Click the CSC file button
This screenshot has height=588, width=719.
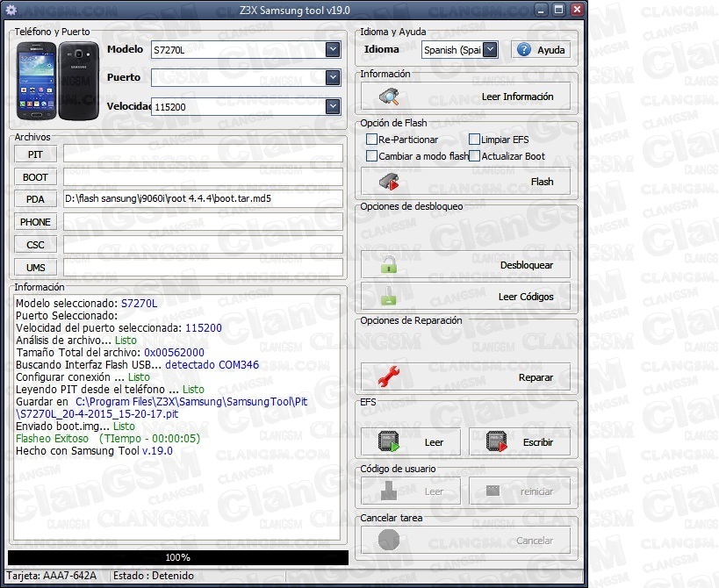(x=35, y=245)
